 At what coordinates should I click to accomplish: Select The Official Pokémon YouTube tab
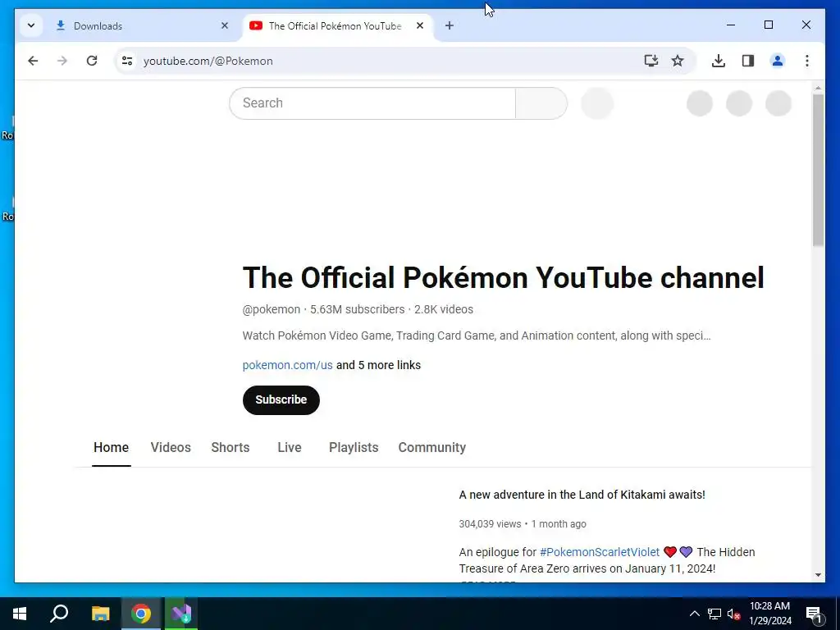click(x=337, y=25)
